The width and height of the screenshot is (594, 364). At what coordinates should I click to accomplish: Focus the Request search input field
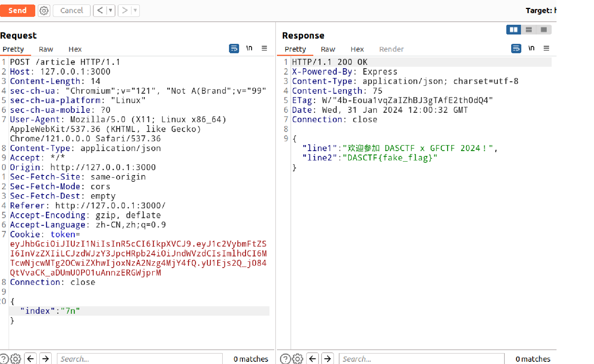tap(139, 359)
